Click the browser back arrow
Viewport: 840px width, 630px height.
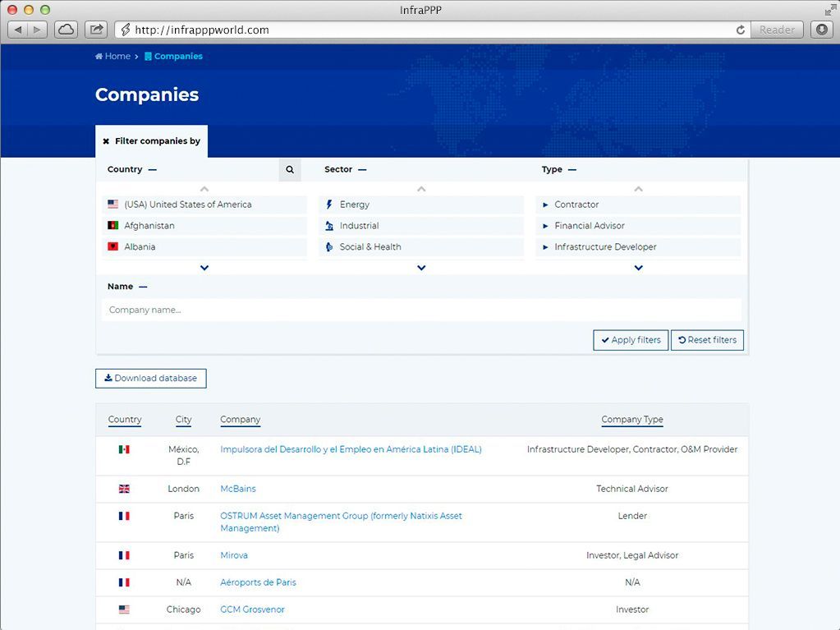[x=18, y=30]
